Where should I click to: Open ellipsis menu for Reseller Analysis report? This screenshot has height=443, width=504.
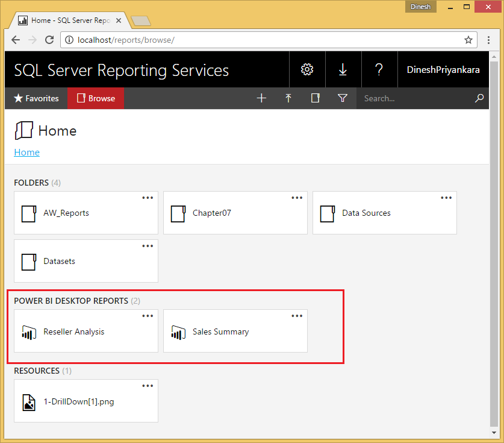[148, 316]
